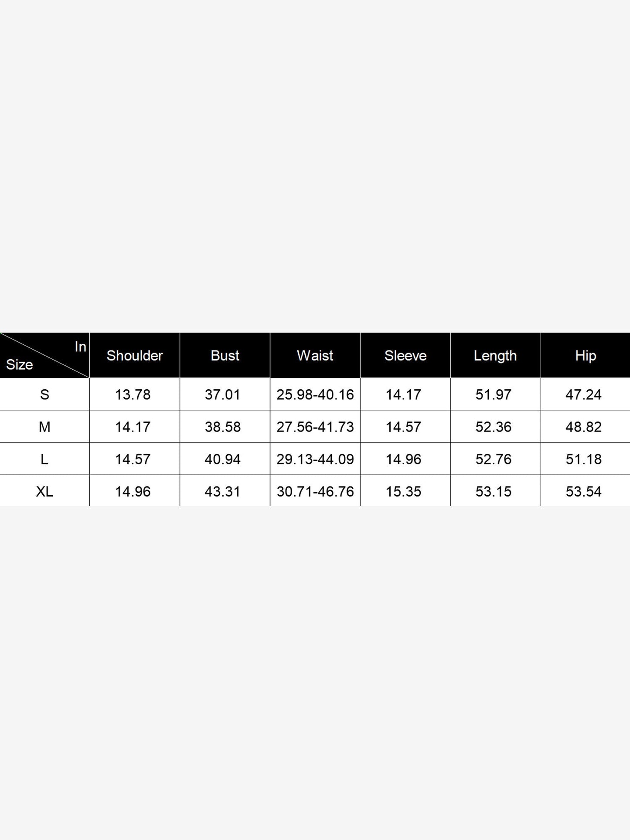Click the Bust column header
The image size is (630, 840).
225,356
